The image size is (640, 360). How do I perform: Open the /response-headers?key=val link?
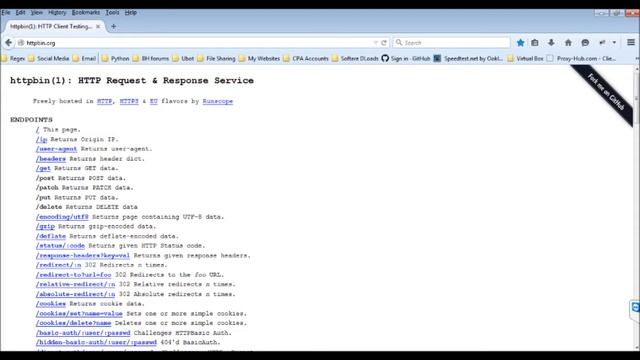(x=82, y=256)
